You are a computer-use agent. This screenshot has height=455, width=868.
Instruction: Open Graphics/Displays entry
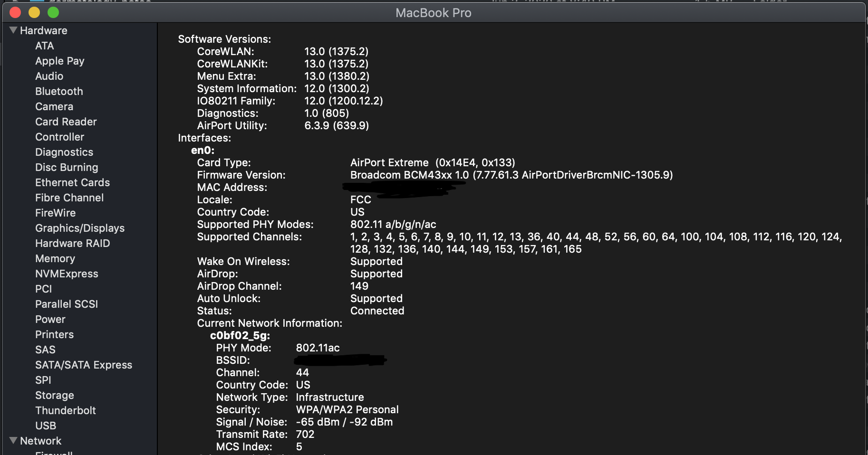(80, 228)
